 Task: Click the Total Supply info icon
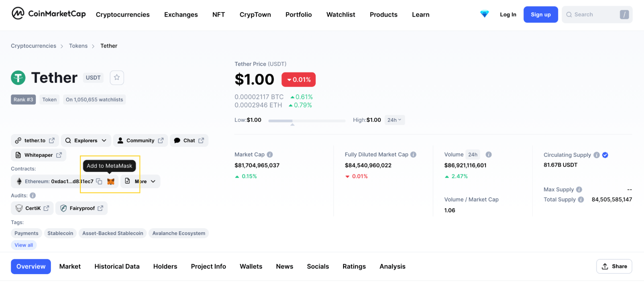click(581, 200)
